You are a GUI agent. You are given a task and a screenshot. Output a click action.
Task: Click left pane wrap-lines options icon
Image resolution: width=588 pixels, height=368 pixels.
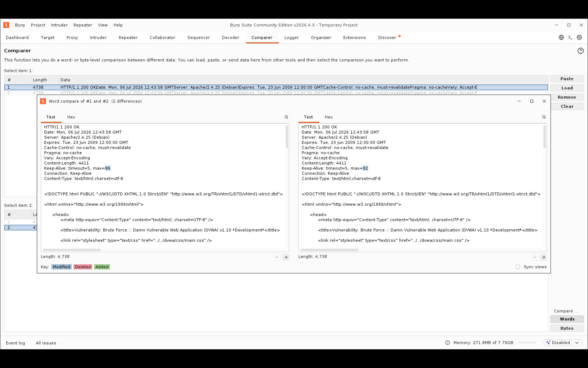286,117
